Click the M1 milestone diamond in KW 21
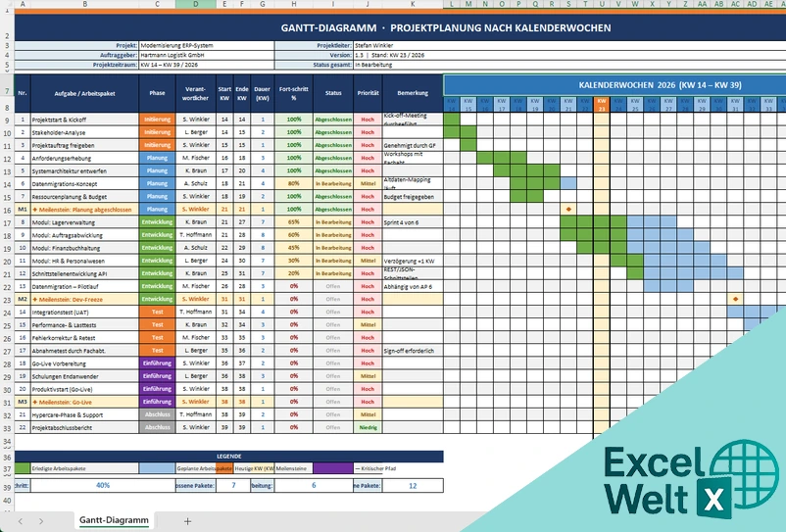The width and height of the screenshot is (786, 532). 568,209
